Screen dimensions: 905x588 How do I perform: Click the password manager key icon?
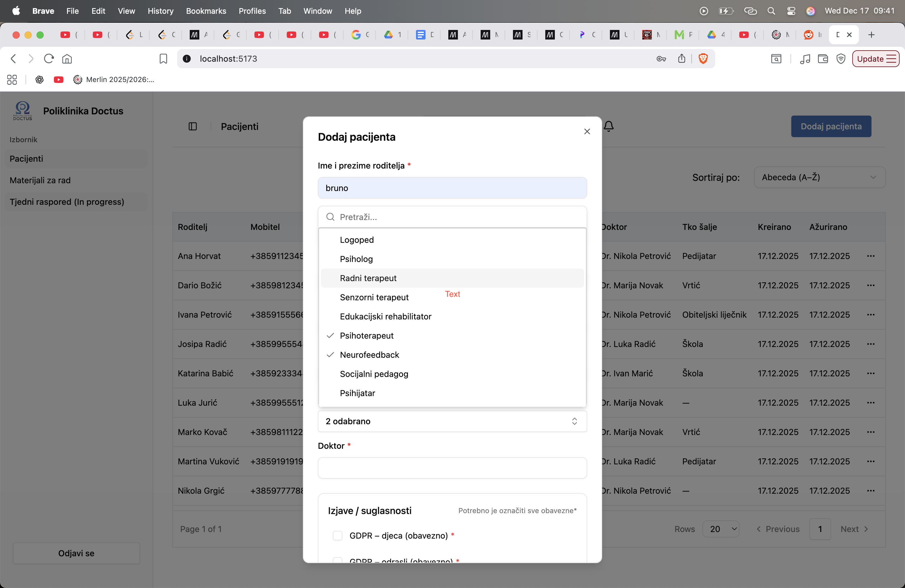point(661,59)
